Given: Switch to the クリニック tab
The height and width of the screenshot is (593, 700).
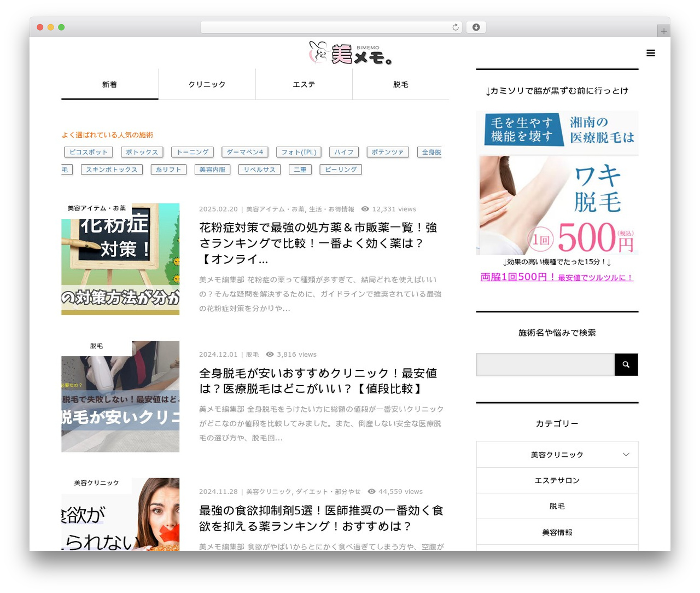Looking at the screenshot, I should [207, 84].
